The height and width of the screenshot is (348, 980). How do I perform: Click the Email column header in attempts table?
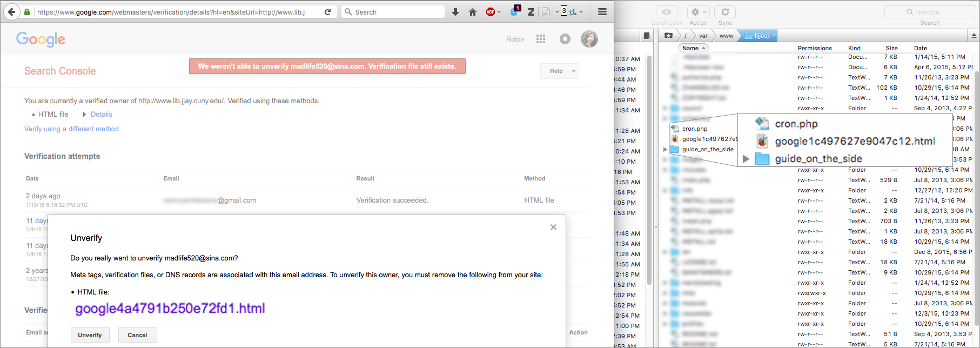pyautogui.click(x=171, y=178)
